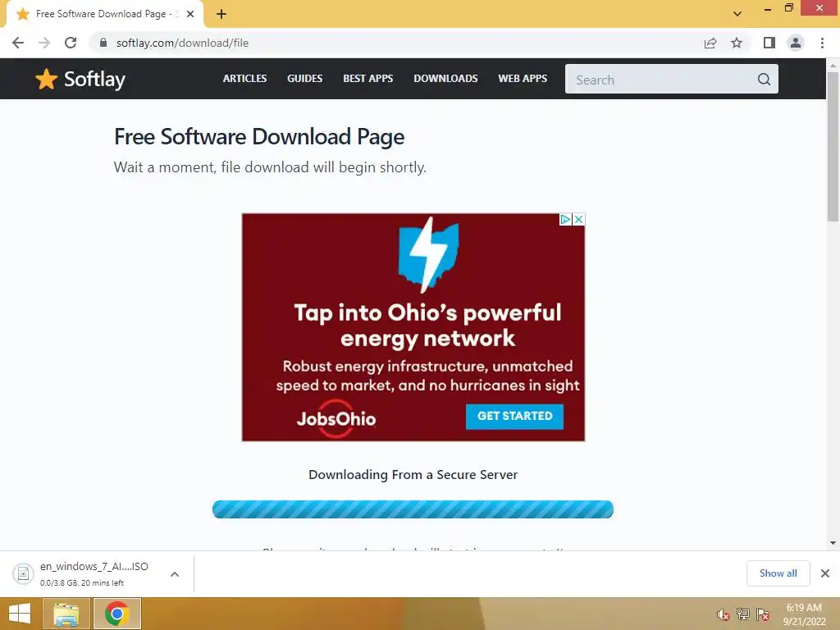Navigate to WEB APPS
The width and height of the screenshot is (840, 630).
pyautogui.click(x=523, y=79)
